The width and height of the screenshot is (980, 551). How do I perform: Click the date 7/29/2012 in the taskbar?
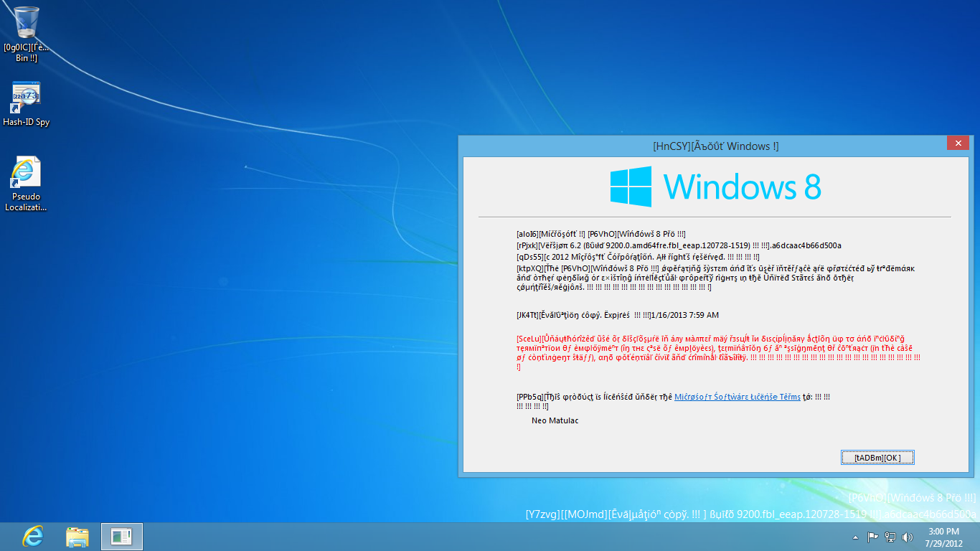point(943,543)
